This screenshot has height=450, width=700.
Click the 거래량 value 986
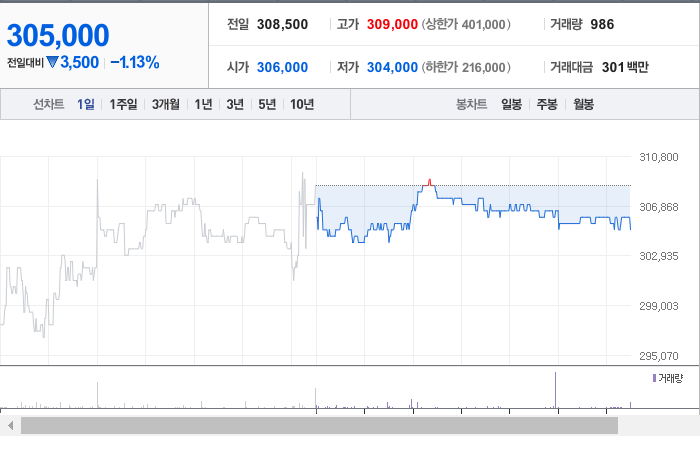tap(602, 24)
